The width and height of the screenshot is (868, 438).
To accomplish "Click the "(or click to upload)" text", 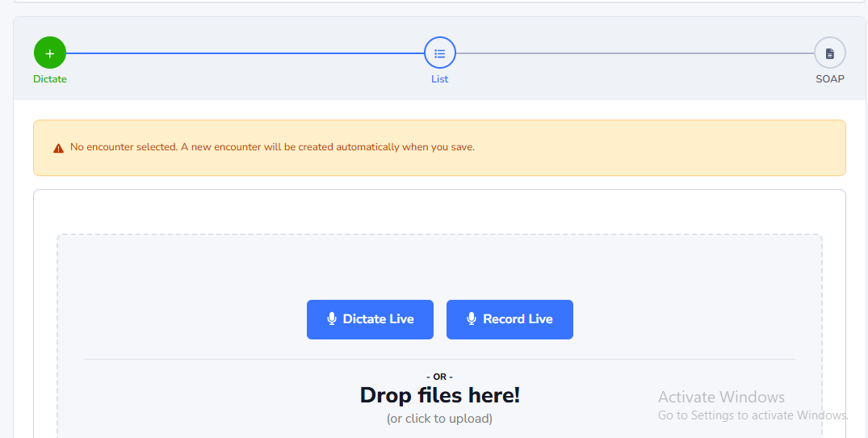I will coord(439,419).
